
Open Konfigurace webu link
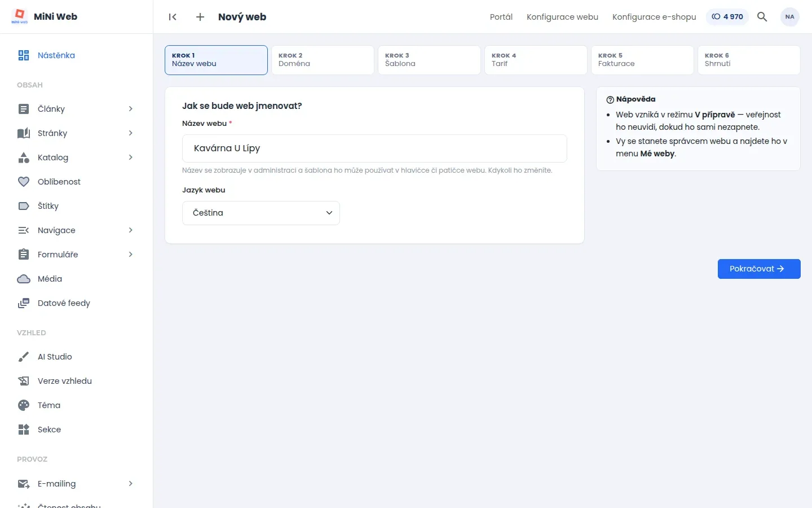[562, 17]
